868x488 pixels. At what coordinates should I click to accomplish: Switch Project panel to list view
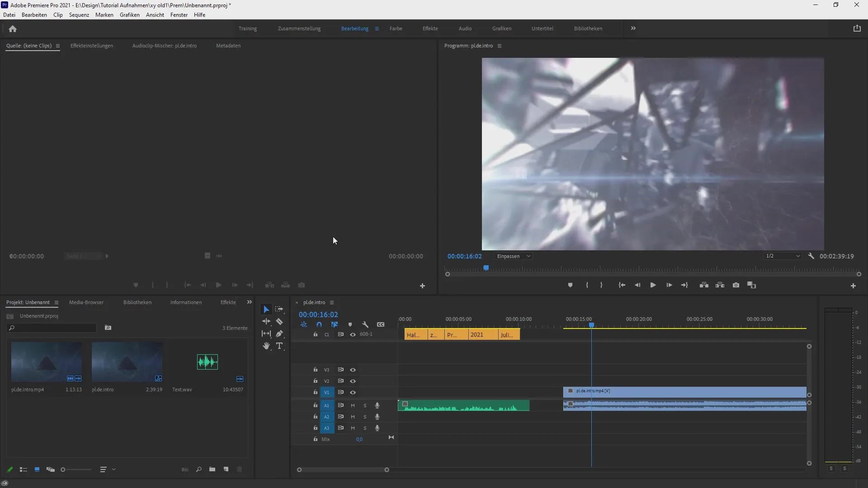point(24,469)
